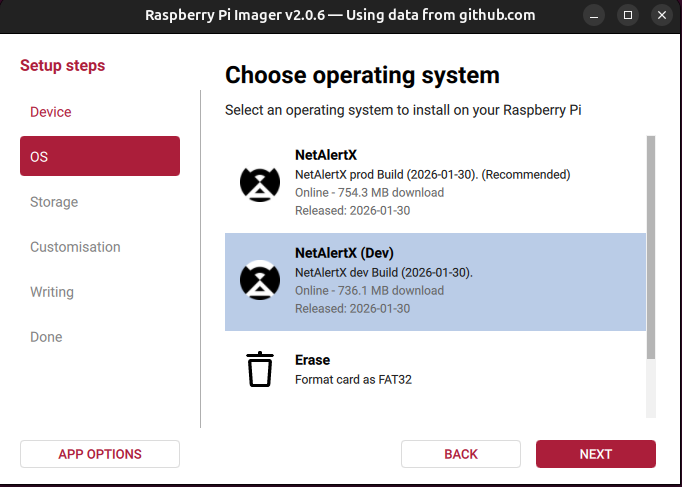Viewport: 682px width, 487px height.
Task: Close the Raspberry Pi Imager window
Action: (662, 15)
